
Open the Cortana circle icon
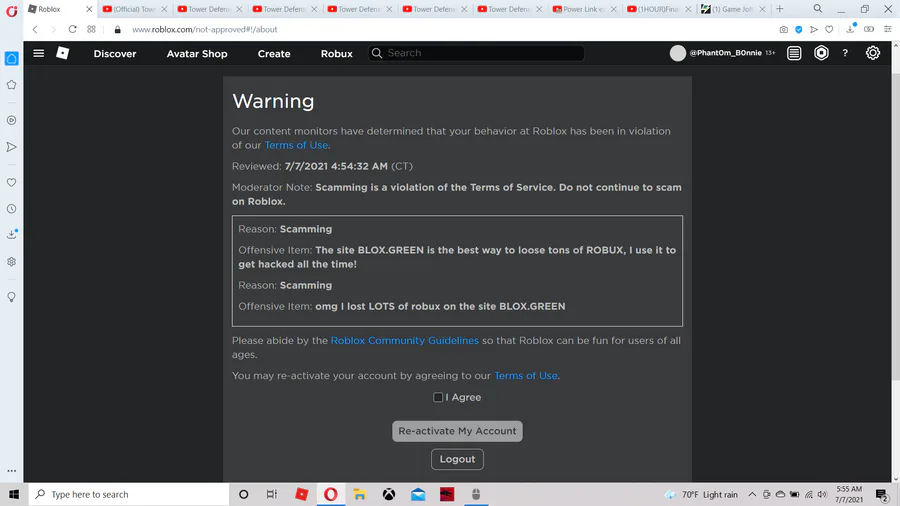tap(243, 494)
